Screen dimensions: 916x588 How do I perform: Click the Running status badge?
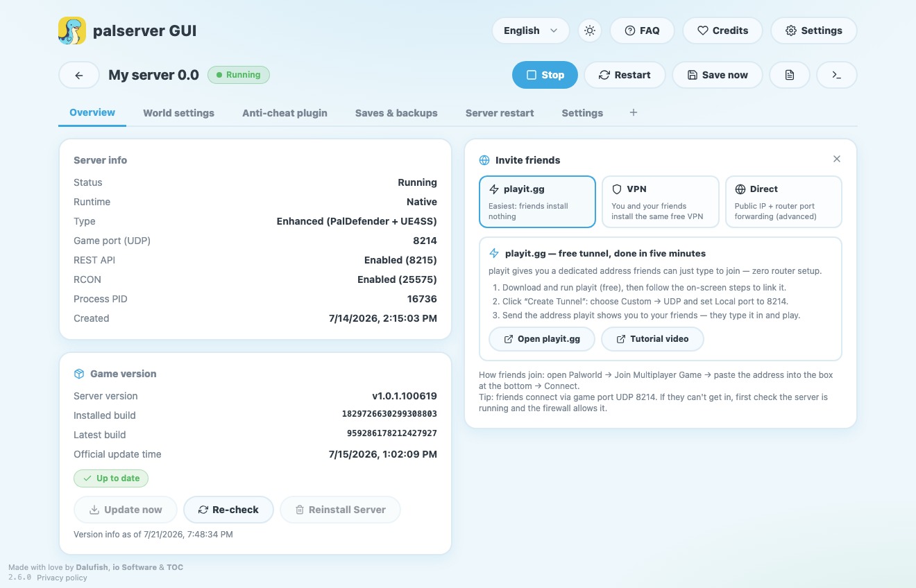coord(239,75)
